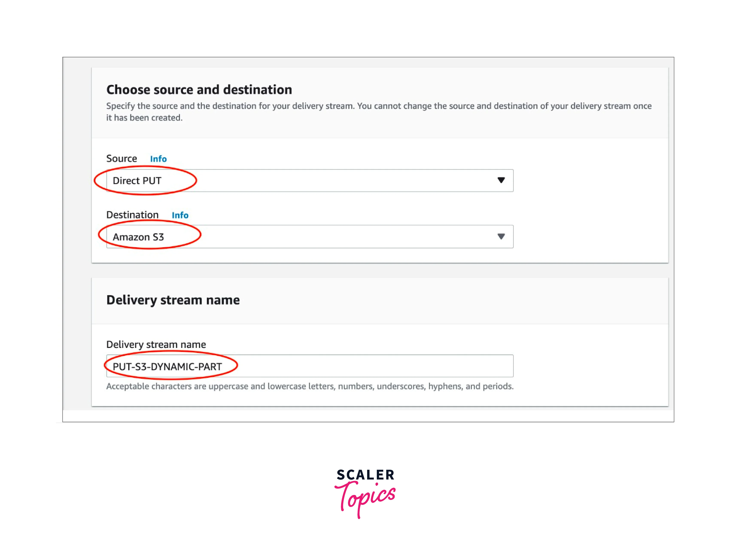Click the PUT-S3-DYNAMIC-PART text in the field
This screenshot has width=730, height=560.
pyautogui.click(x=167, y=367)
